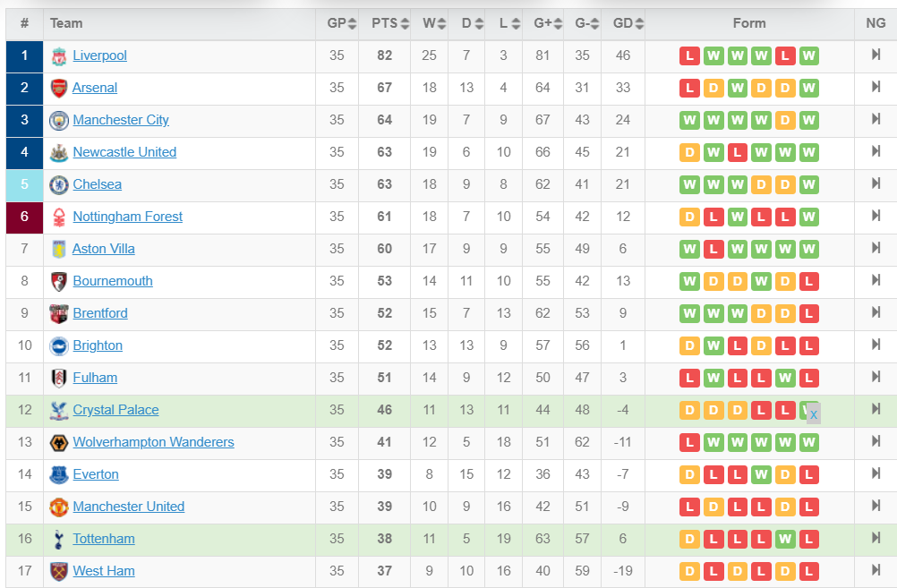897x588 pixels.
Task: Click Aston Villa's last form W badge
Action: coord(808,250)
